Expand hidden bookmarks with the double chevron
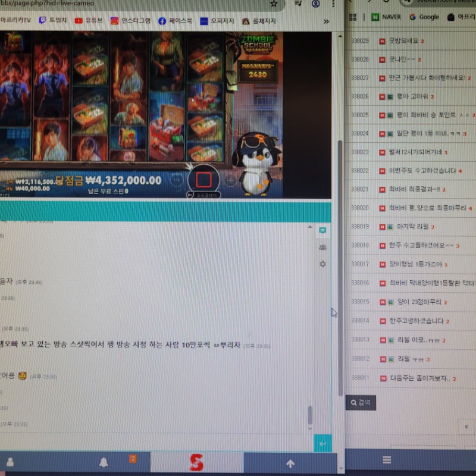Image resolution: width=476 pixels, height=476 pixels. click(326, 21)
